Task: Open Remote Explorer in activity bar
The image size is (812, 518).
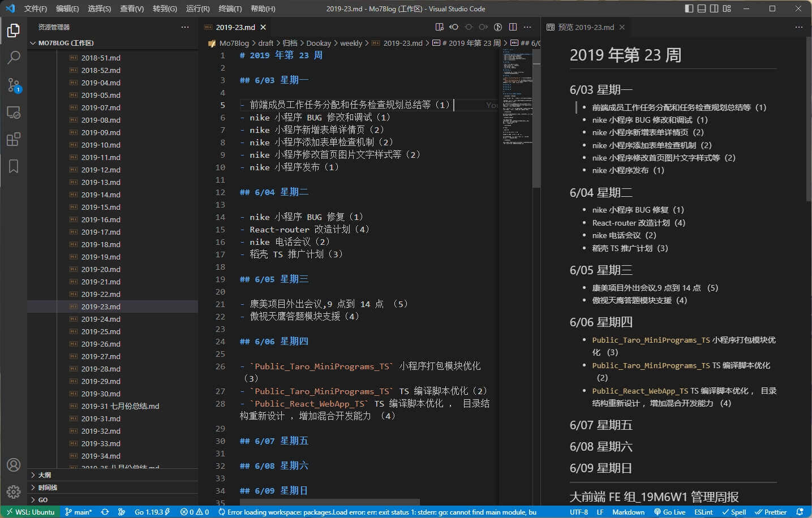Action: [14, 112]
